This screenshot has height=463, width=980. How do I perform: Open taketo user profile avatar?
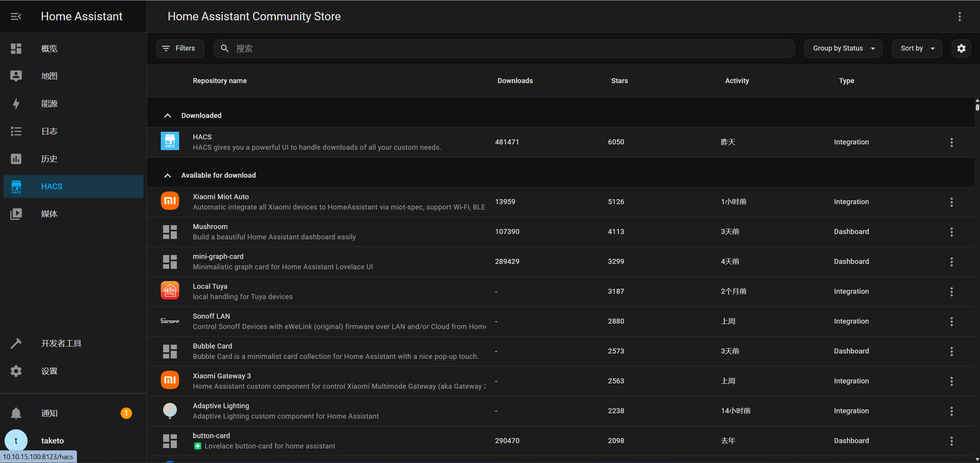16,441
